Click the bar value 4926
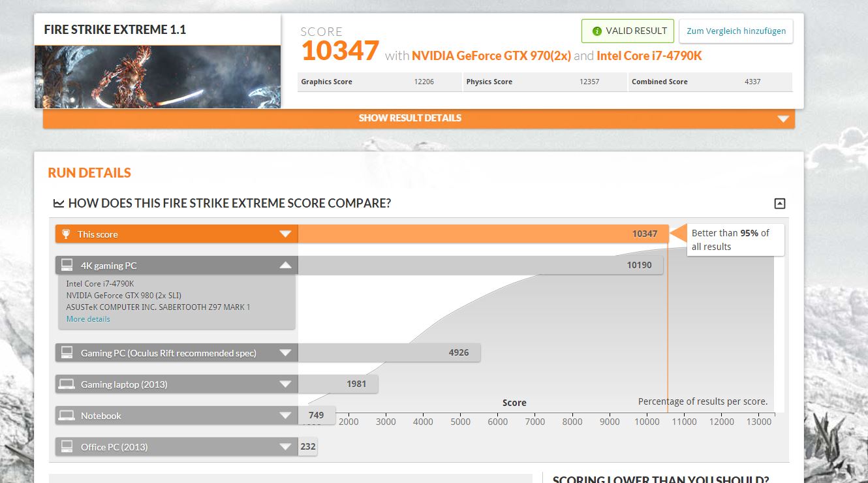 point(459,352)
